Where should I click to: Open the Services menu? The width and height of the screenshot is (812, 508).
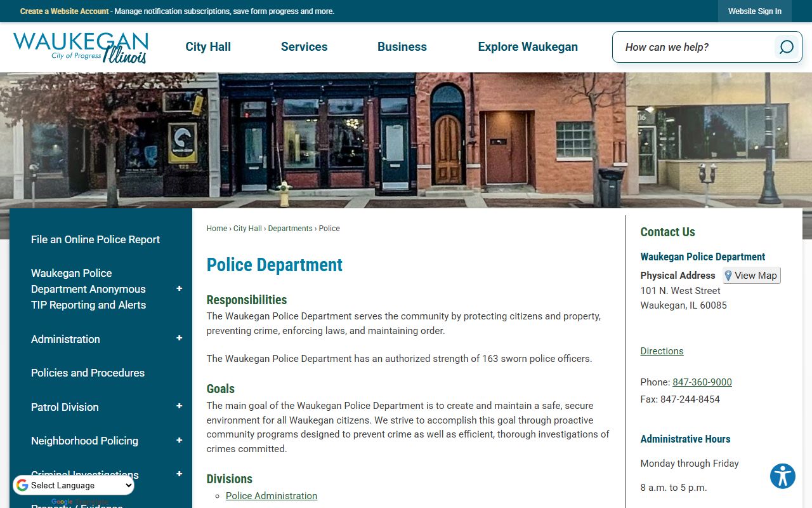(x=304, y=47)
